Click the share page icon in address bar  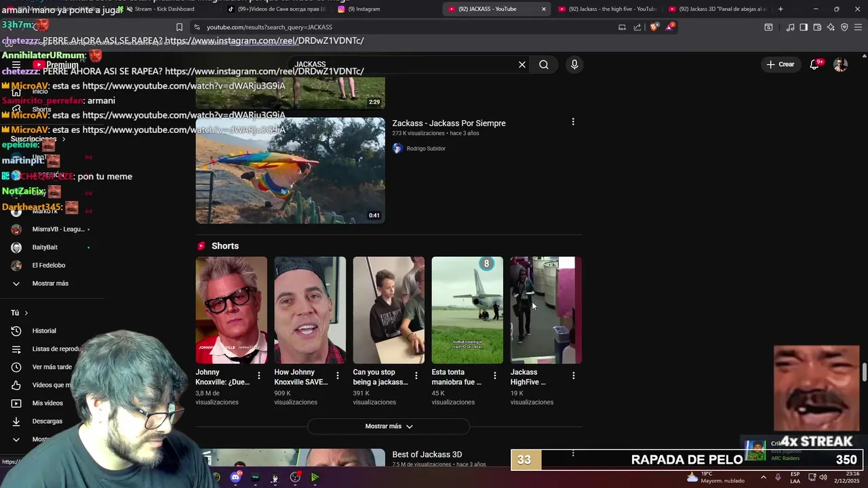(x=637, y=27)
